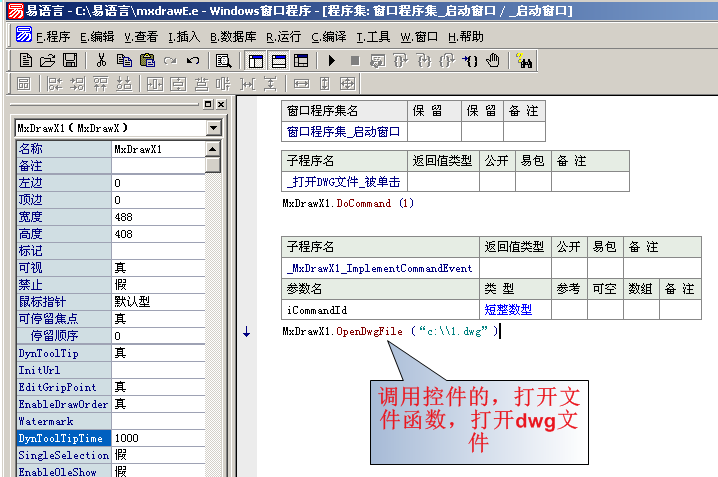Toggle the first panel layout icon
The width and height of the screenshot is (718, 477).
256,60
